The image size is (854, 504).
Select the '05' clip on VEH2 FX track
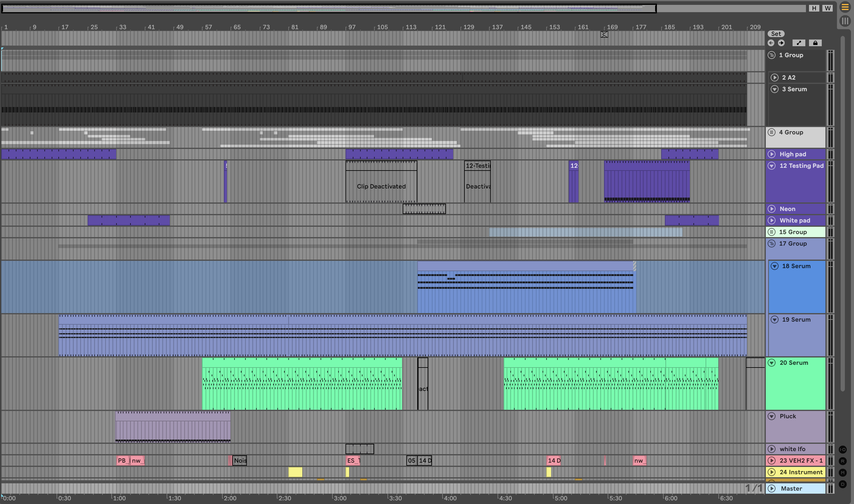pyautogui.click(x=412, y=461)
